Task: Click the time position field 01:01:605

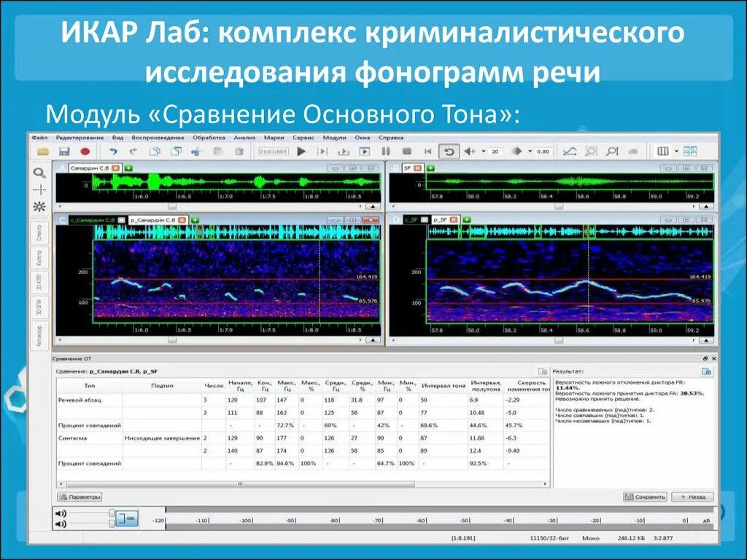Action: 273,152
